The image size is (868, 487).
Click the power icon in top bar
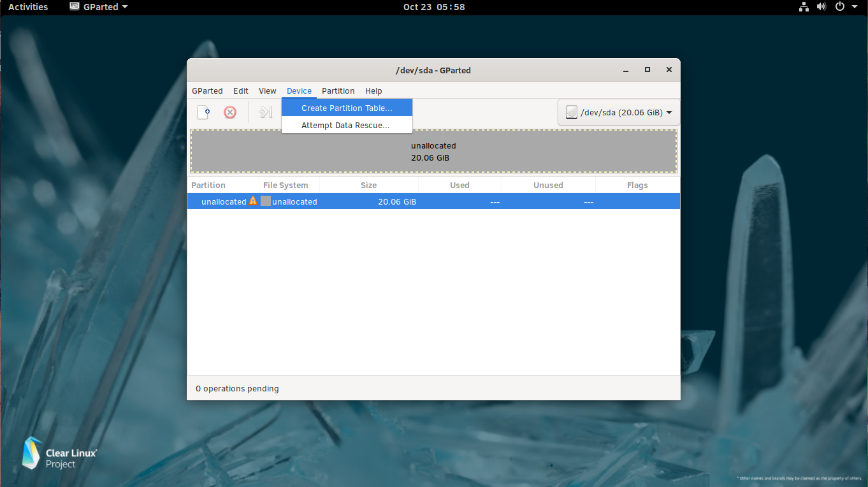click(x=840, y=7)
